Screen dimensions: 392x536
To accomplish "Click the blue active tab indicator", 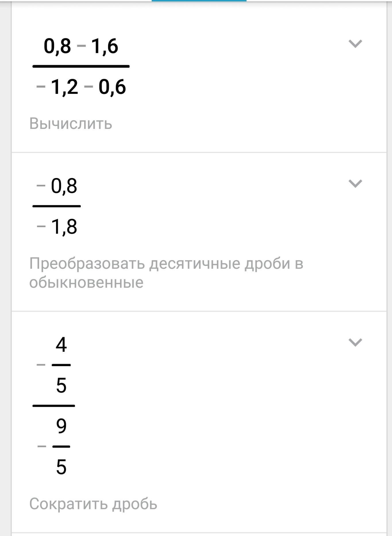I will (x=199, y=1).
